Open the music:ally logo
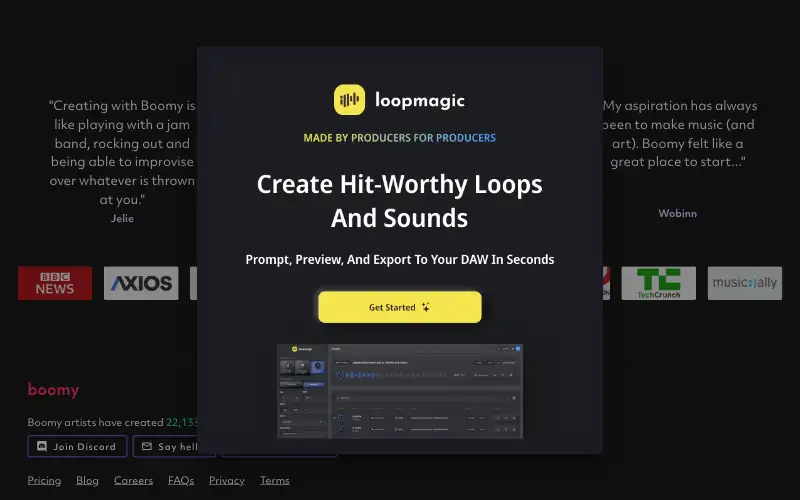Viewport: 800px width, 500px height. [x=745, y=283]
